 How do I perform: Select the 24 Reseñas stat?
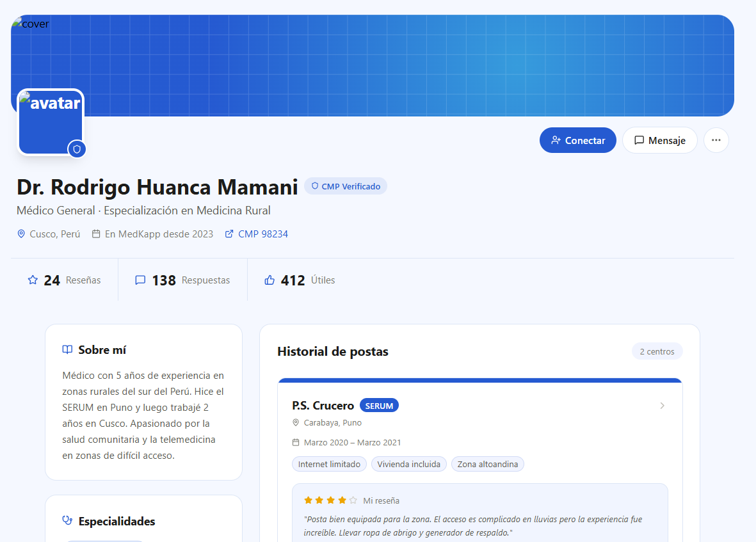pyautogui.click(x=64, y=280)
